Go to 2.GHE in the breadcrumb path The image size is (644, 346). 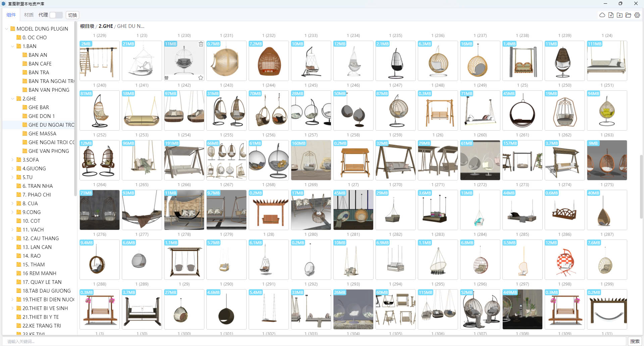point(106,26)
